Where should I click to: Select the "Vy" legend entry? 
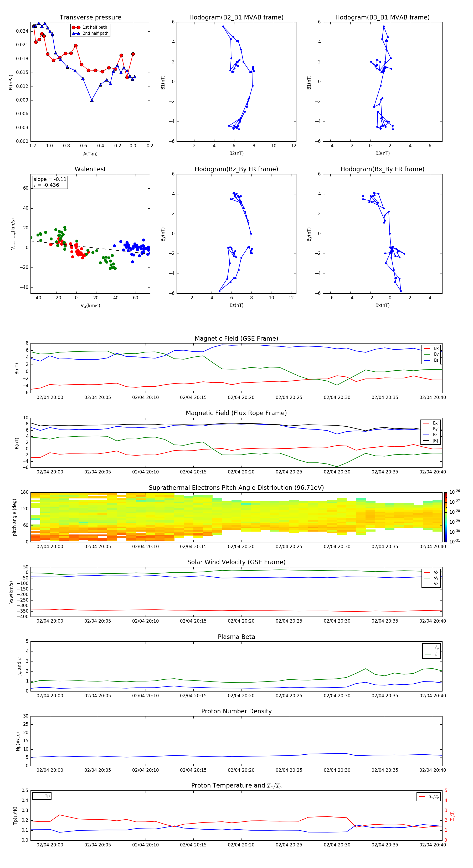(431, 578)
